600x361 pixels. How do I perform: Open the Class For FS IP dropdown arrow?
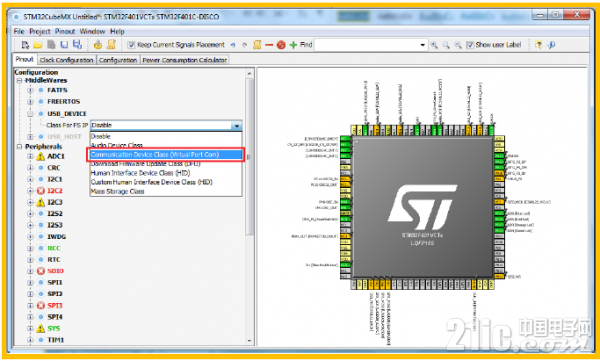[x=237, y=126]
